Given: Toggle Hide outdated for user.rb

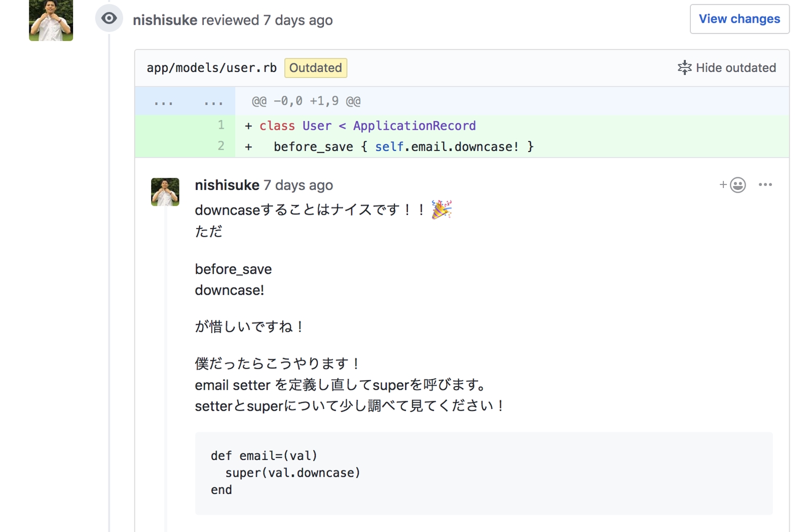Looking at the screenshot, I should [726, 68].
